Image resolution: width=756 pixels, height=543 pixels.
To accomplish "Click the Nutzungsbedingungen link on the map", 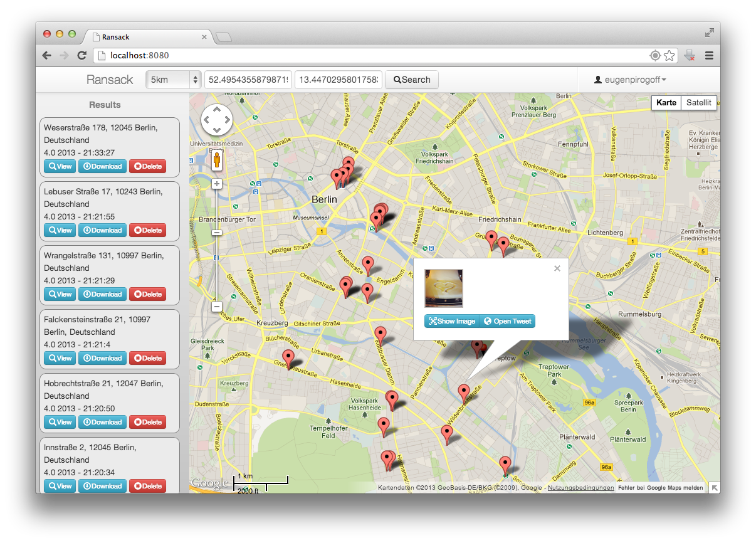I will pos(580,488).
